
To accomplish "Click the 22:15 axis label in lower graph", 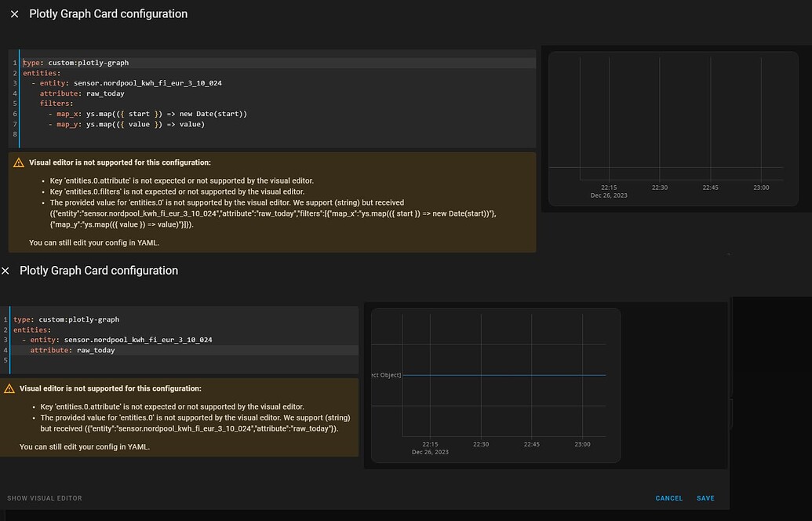I will coord(430,444).
